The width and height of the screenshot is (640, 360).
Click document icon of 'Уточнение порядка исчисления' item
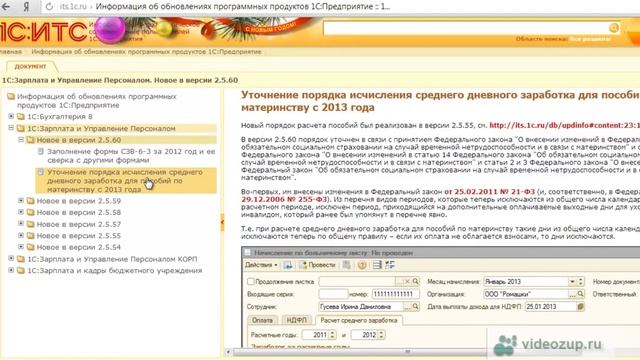click(41, 172)
